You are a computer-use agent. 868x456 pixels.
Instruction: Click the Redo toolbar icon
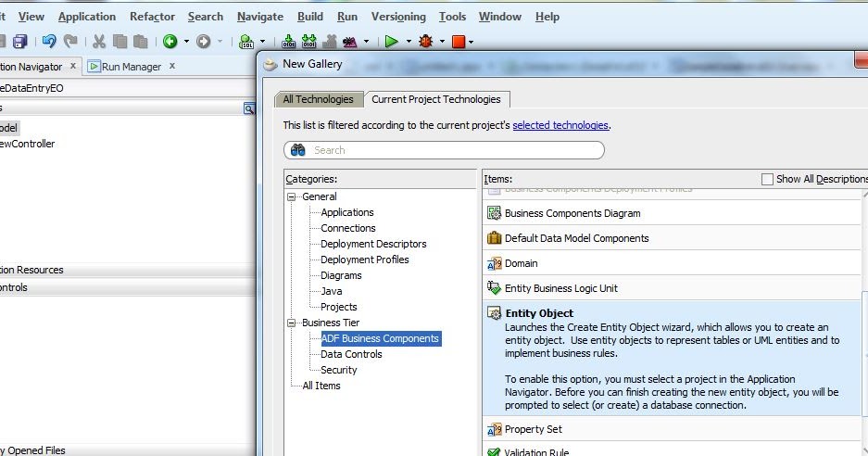70,41
